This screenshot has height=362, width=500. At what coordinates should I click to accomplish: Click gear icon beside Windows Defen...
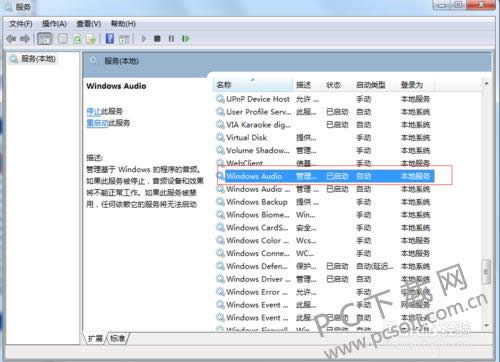click(x=220, y=266)
